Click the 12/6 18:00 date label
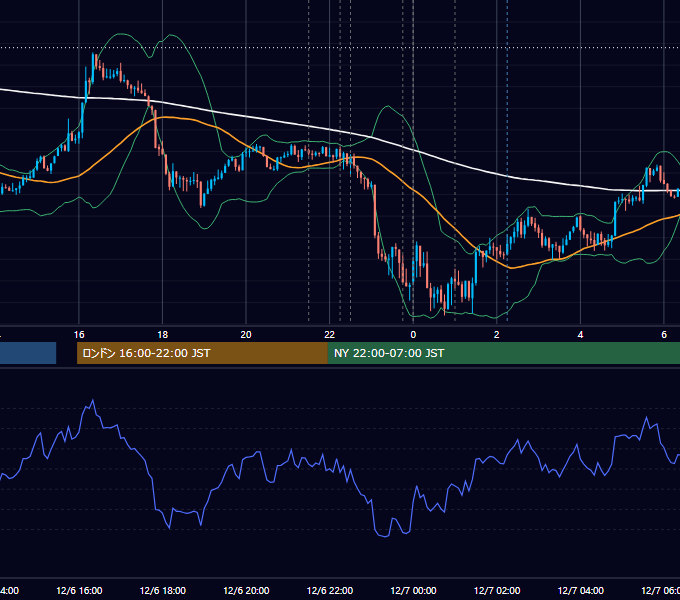 pyautogui.click(x=163, y=590)
